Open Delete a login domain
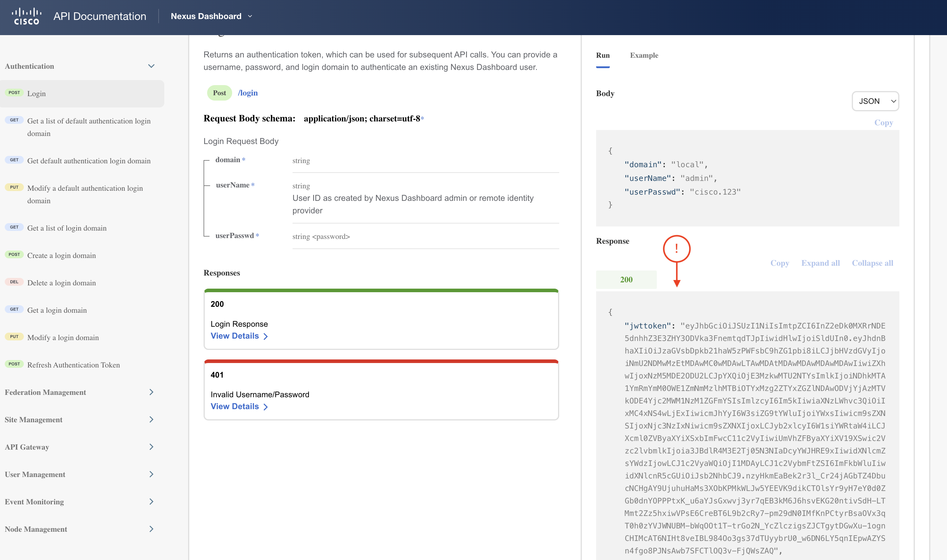Image resolution: width=947 pixels, height=560 pixels. point(62,283)
